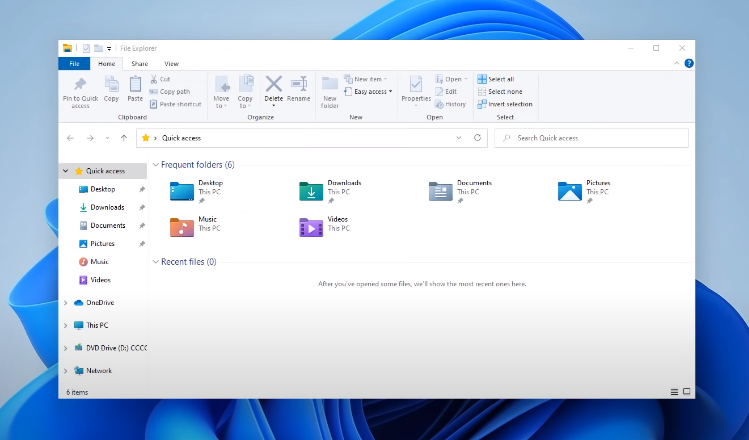Select the Music frequent folder
749x440 pixels.
[x=195, y=226]
